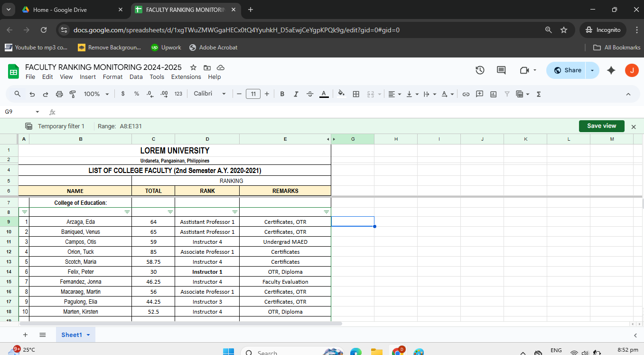Toggle filter on NAME column B8
The width and height of the screenshot is (644, 355).
point(127,212)
